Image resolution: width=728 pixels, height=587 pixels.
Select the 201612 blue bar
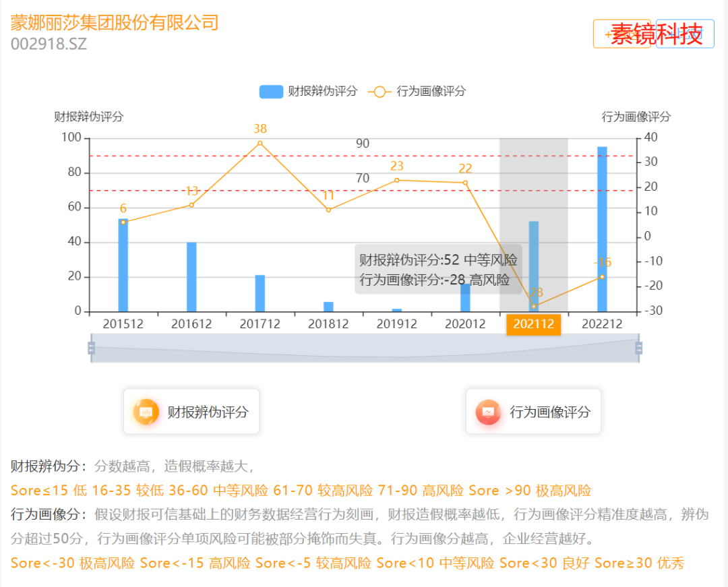pos(191,276)
